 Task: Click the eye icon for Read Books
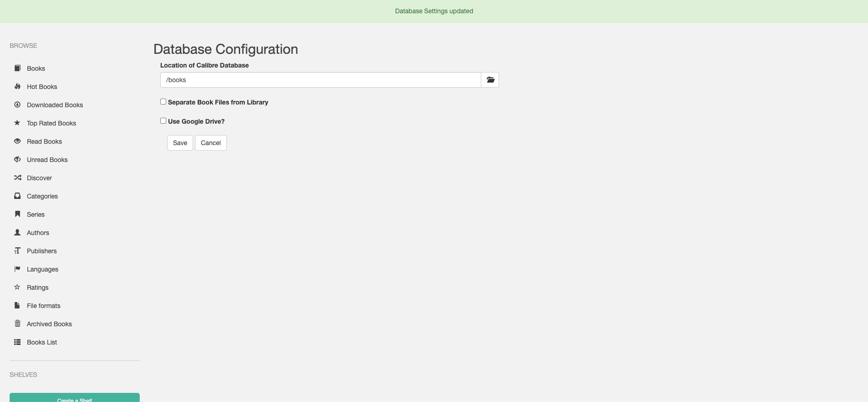point(17,141)
